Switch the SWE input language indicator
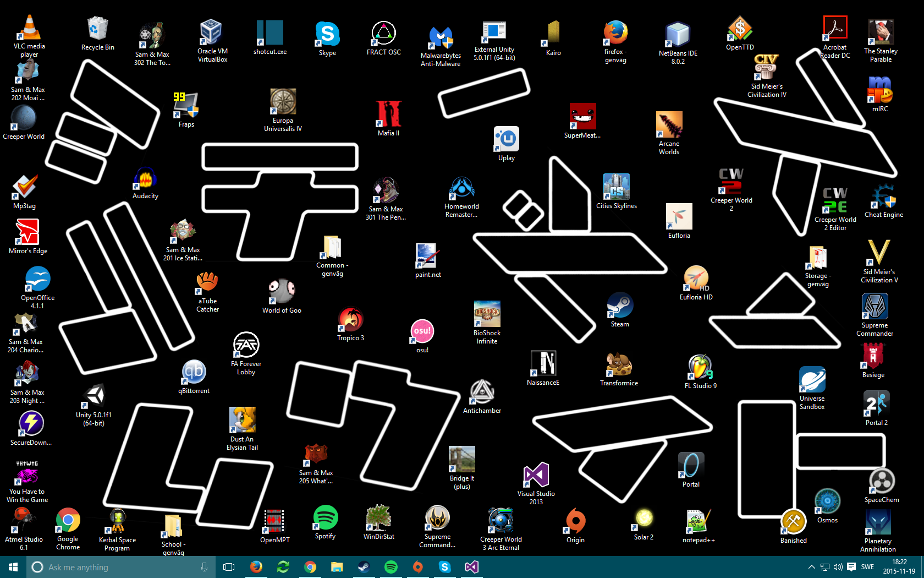924x578 pixels. point(867,567)
